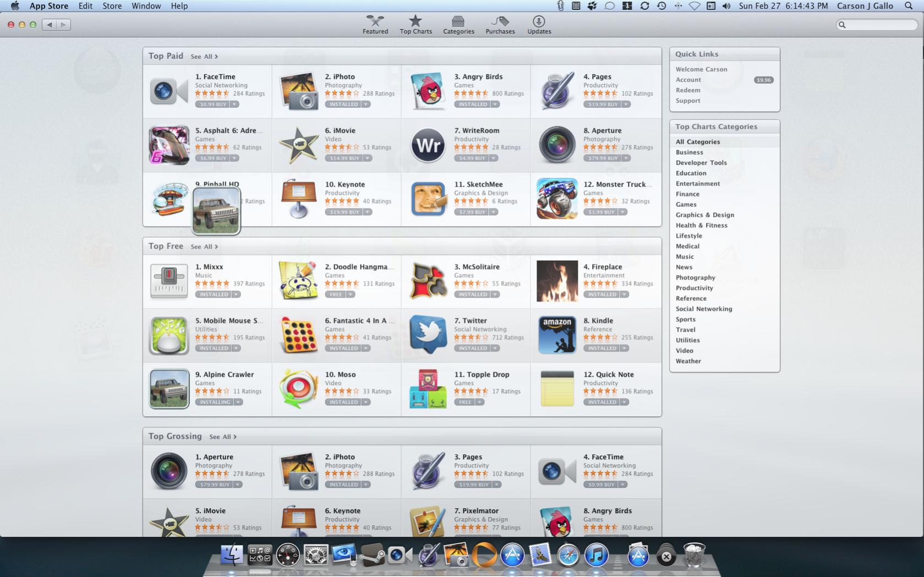Open the Alpine Crawler truck icon in Top Free
924x577 pixels.
(x=169, y=389)
